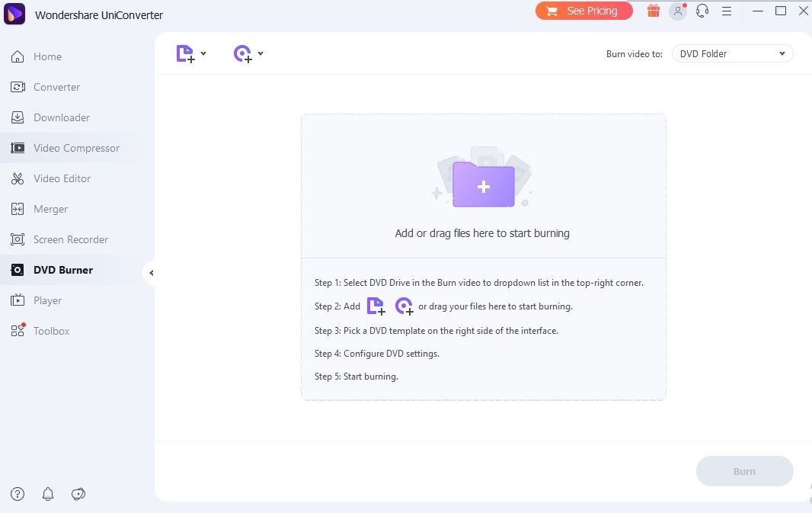Open the help question mark icon
This screenshot has height=513, width=812.
pos(18,494)
